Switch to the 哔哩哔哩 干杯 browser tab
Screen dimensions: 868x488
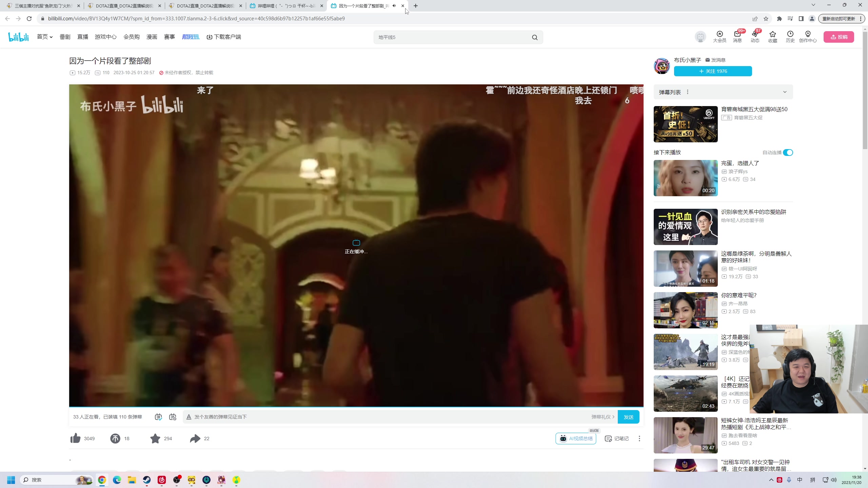tap(287, 6)
